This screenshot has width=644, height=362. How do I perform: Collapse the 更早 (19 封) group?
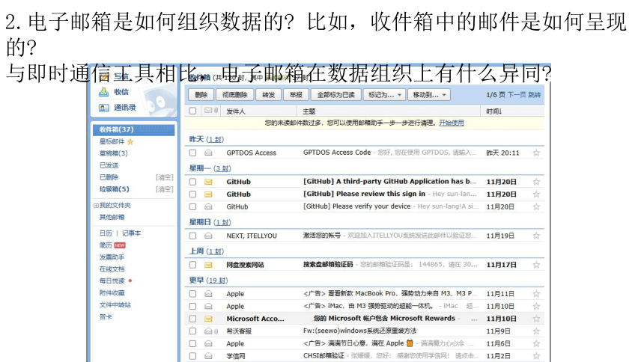coord(208,280)
